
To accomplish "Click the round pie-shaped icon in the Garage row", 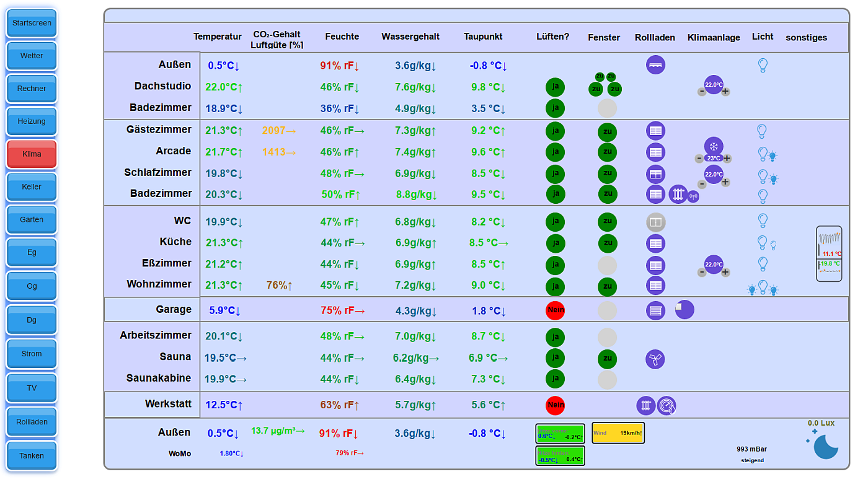I will [684, 310].
